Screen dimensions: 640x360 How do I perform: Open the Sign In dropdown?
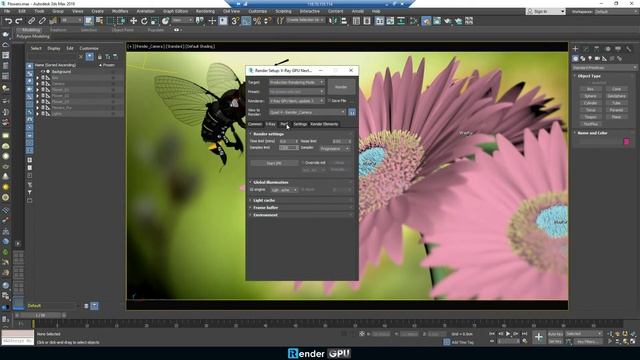(546, 11)
